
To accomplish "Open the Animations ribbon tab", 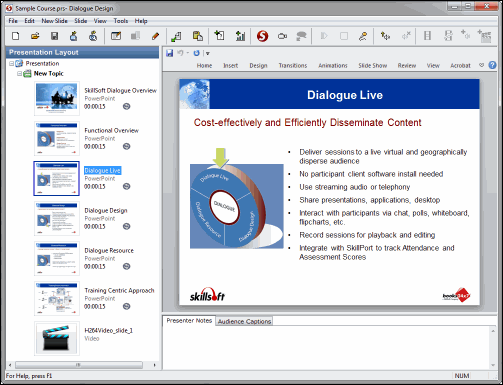I will tap(333, 65).
